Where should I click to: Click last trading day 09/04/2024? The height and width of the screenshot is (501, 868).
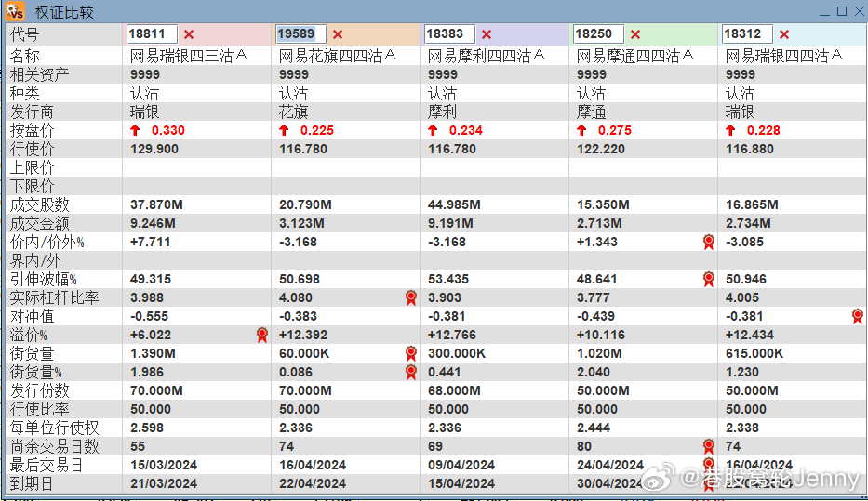pos(461,465)
